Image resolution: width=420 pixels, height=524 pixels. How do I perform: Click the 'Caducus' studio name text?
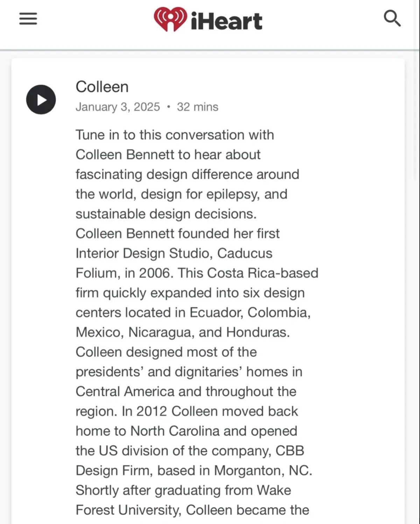pyautogui.click(x=245, y=253)
